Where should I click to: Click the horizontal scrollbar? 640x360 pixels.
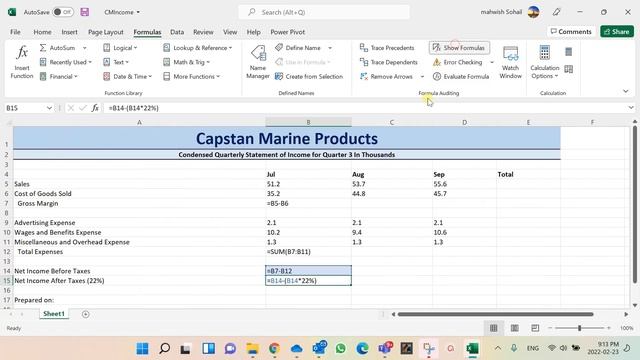pyautogui.click(x=496, y=314)
